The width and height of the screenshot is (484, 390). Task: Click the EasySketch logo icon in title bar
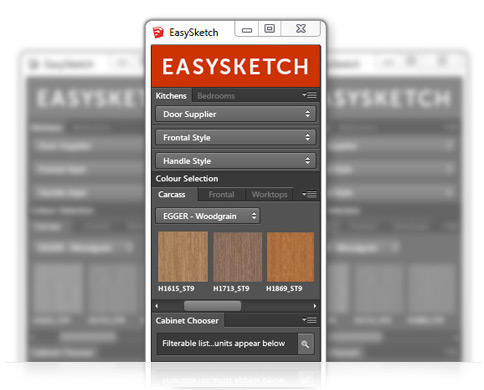coord(158,32)
